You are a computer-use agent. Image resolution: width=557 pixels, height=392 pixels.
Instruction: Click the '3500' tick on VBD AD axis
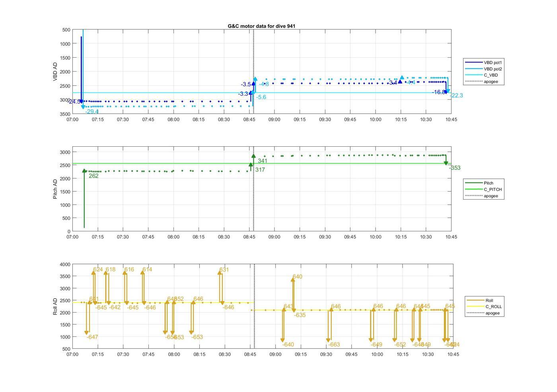[x=65, y=114]
